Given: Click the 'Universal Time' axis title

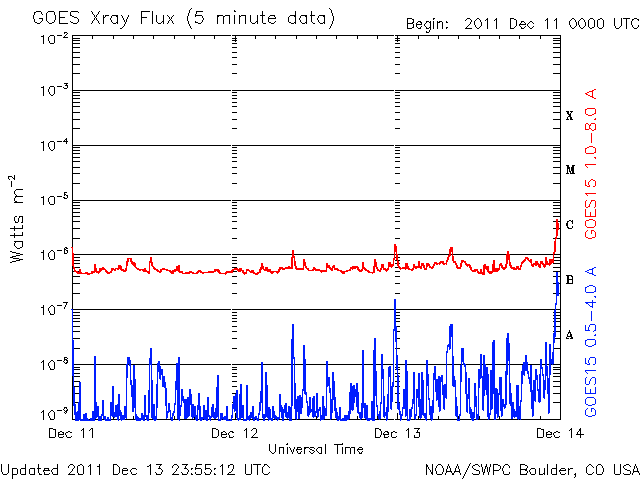Looking at the screenshot, I should pos(316,449).
